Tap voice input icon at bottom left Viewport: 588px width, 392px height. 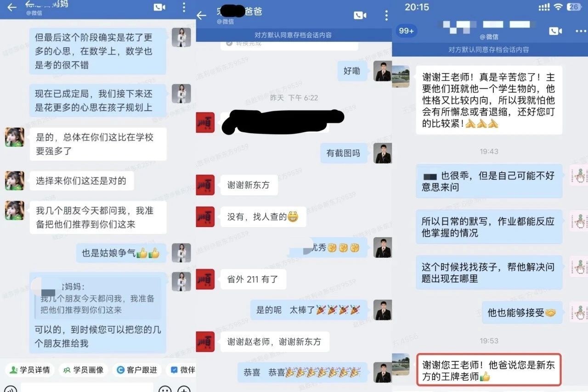10,390
